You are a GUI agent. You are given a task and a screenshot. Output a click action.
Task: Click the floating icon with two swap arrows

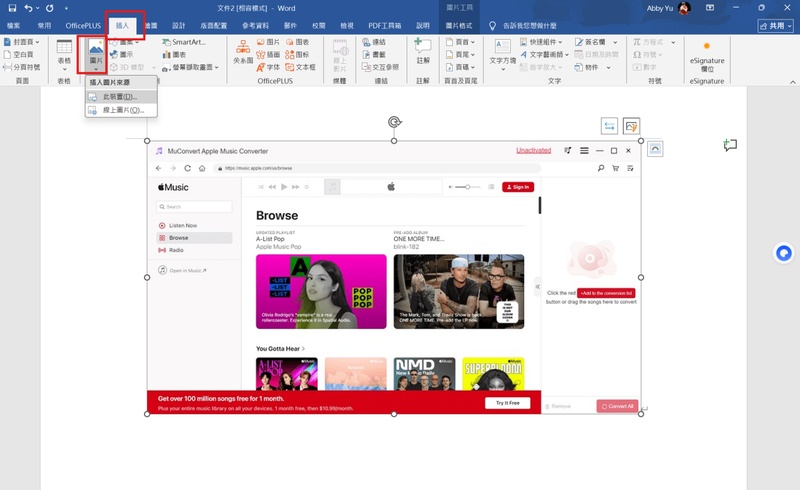pos(609,126)
